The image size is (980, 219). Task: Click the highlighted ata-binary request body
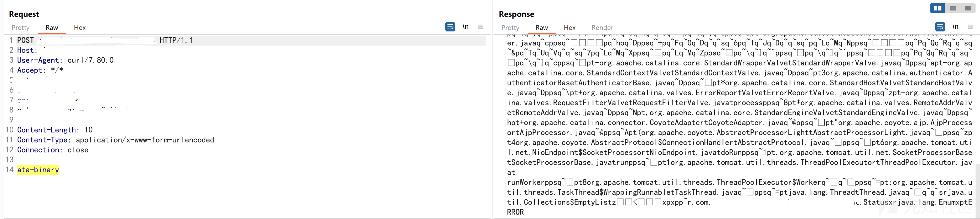[38, 170]
